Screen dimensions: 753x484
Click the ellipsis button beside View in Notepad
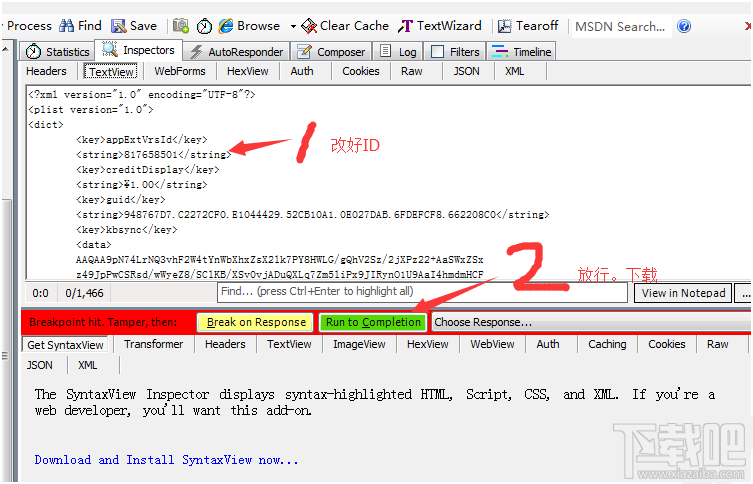pos(745,293)
